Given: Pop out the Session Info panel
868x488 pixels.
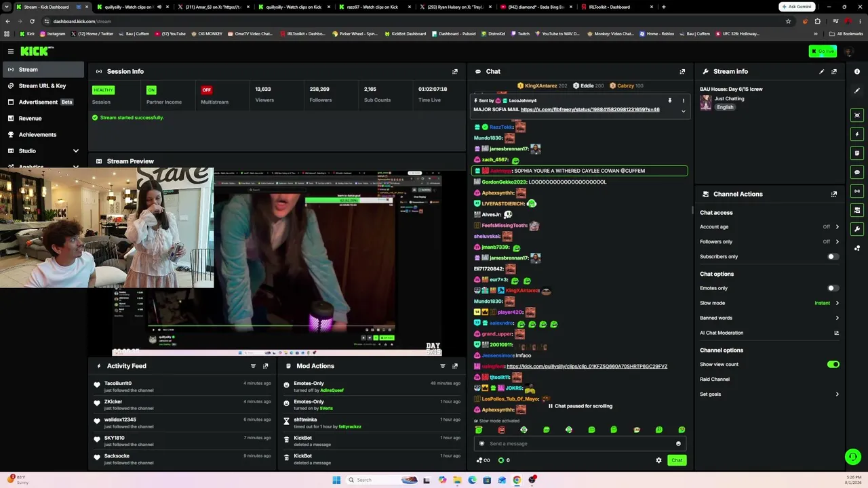Looking at the screenshot, I should (455, 71).
